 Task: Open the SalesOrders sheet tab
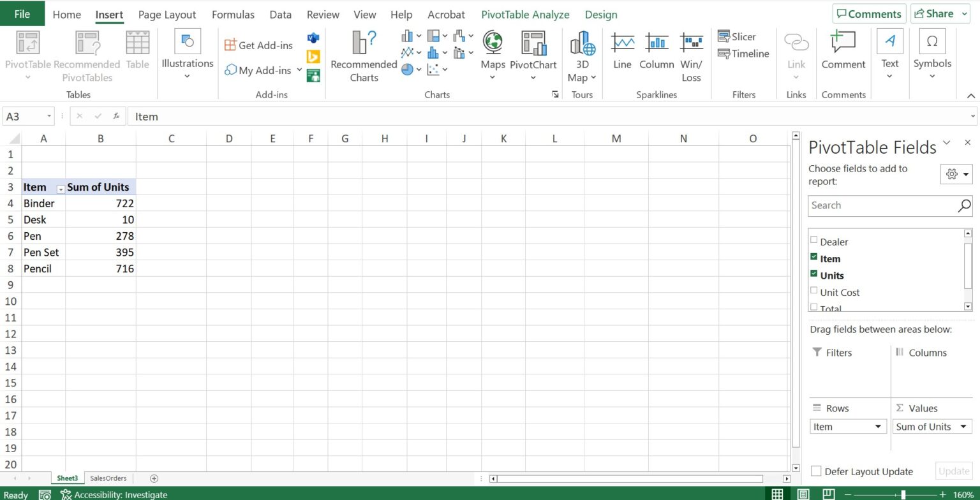pos(108,478)
